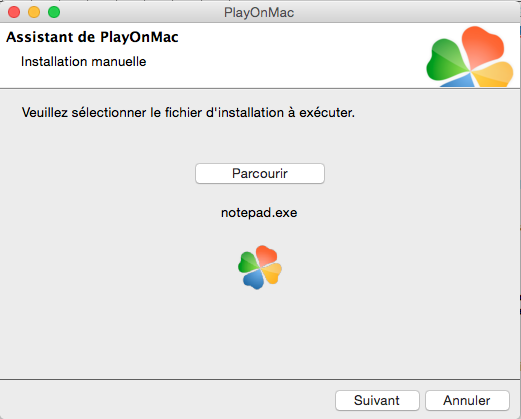Screen dimensions: 521x419
Task: Click the yellow petal of the header logo
Action: point(494,74)
